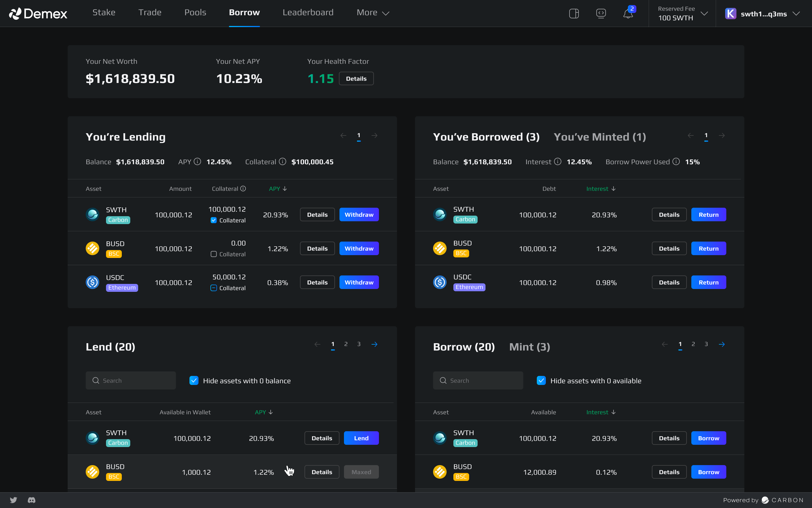Viewport: 812px width, 508px height.
Task: Show the Collateral column header info icon
Action: point(243,189)
